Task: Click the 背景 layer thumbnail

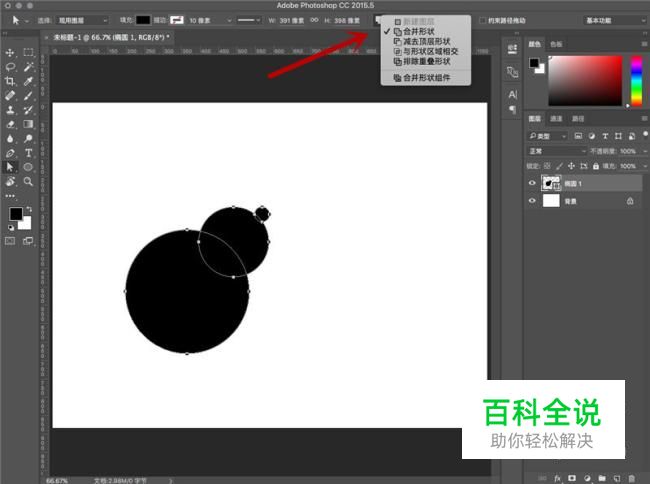Action: 551,200
